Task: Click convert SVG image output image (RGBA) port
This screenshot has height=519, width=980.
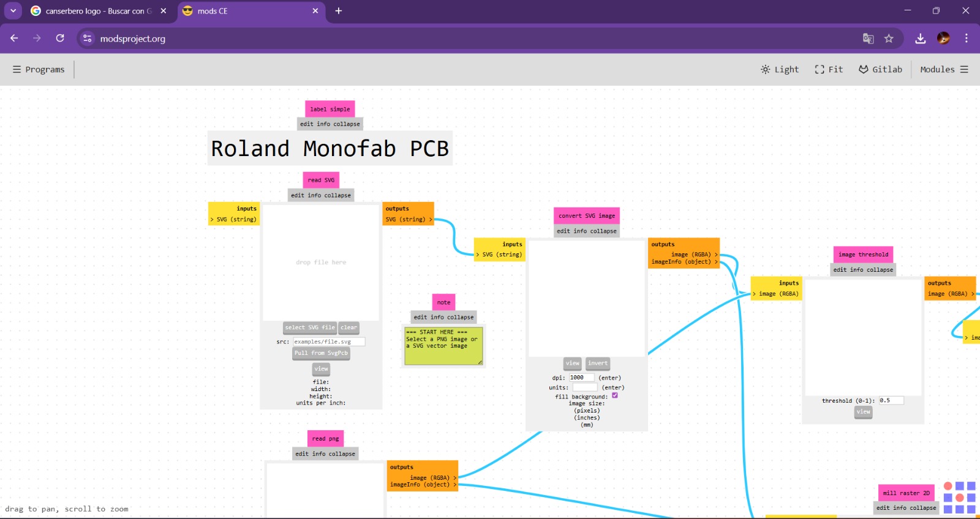Action: (x=693, y=255)
